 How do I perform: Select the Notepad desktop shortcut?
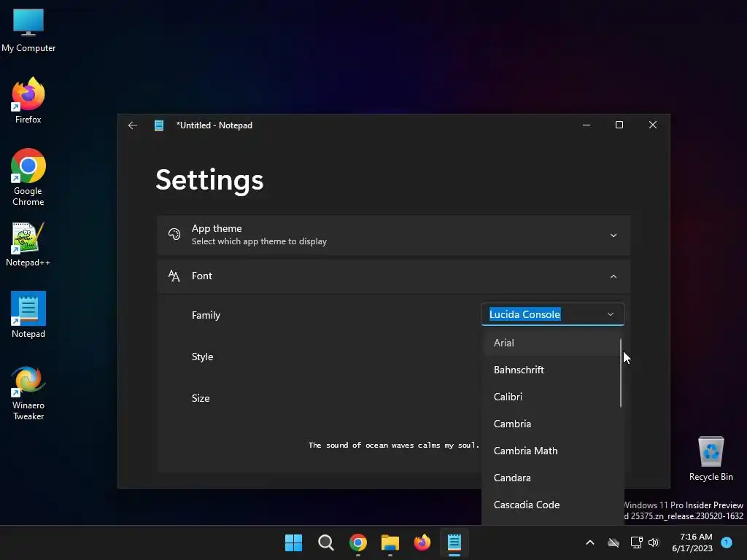click(28, 315)
